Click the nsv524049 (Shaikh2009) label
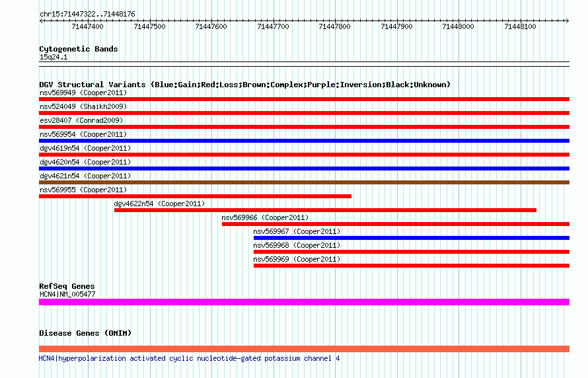This screenshot has height=378, width=588. click(83, 106)
